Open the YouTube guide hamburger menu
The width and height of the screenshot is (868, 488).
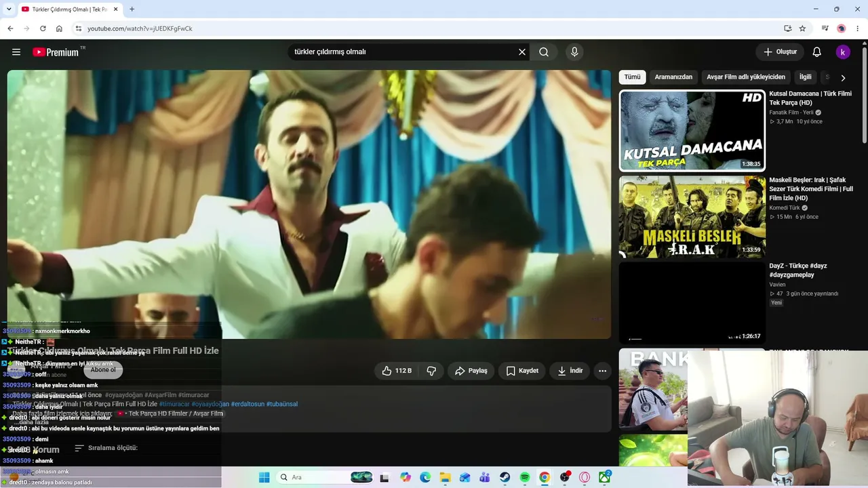tap(16, 52)
